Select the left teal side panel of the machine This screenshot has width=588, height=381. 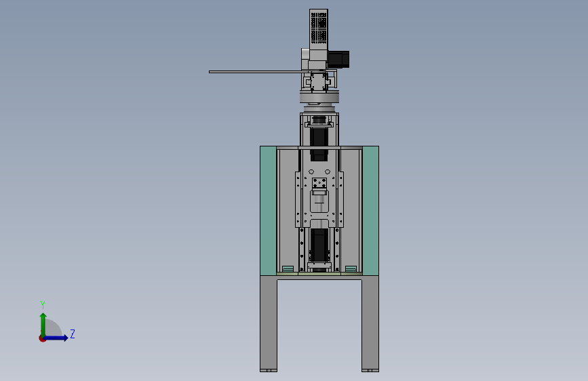[268, 210]
